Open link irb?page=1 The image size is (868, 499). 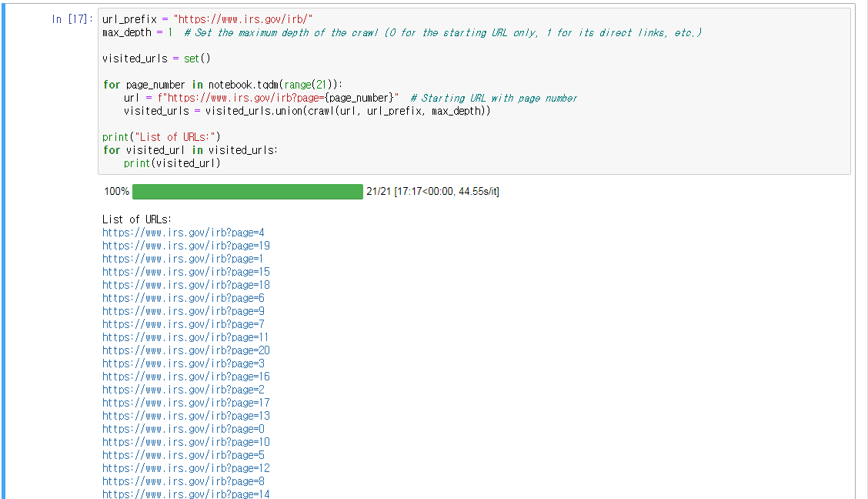click(x=182, y=259)
